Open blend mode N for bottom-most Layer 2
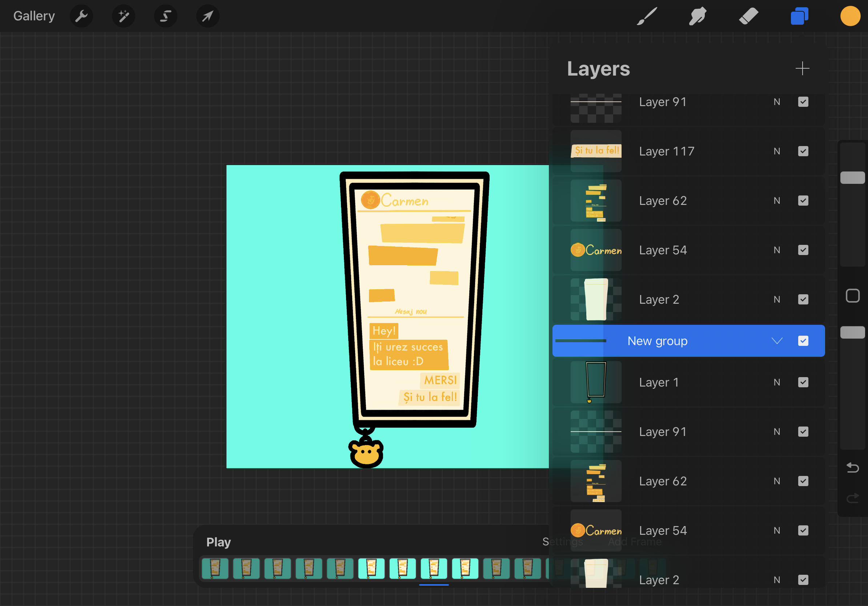 click(776, 580)
